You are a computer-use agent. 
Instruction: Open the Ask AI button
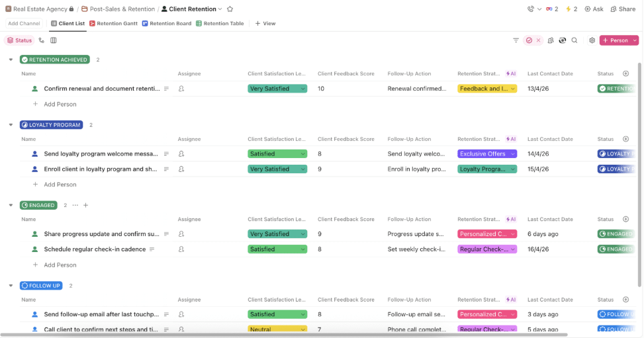594,9
